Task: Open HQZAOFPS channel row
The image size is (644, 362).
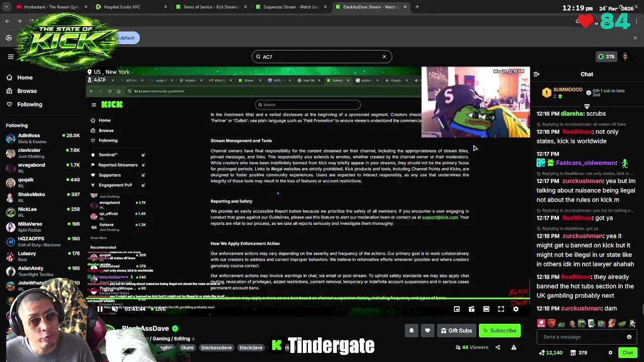Action: coord(43,241)
